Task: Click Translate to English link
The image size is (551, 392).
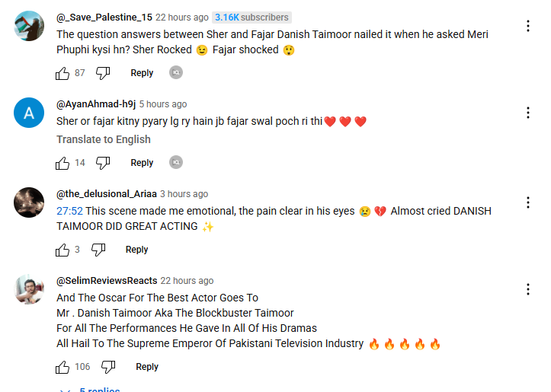Action: pyautogui.click(x=104, y=139)
